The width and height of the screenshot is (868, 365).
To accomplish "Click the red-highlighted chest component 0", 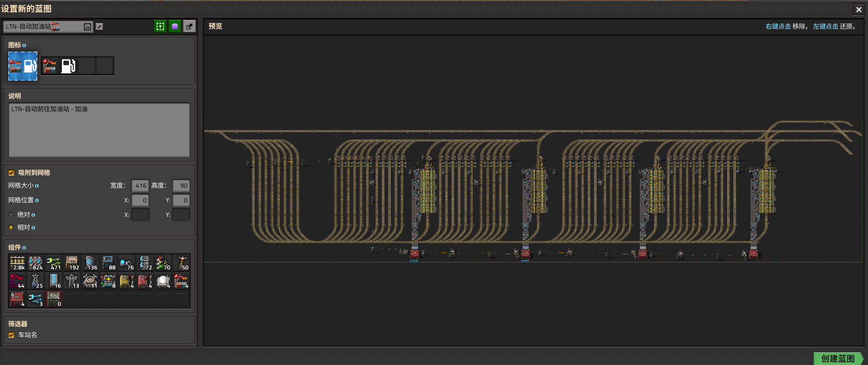I will click(x=54, y=299).
